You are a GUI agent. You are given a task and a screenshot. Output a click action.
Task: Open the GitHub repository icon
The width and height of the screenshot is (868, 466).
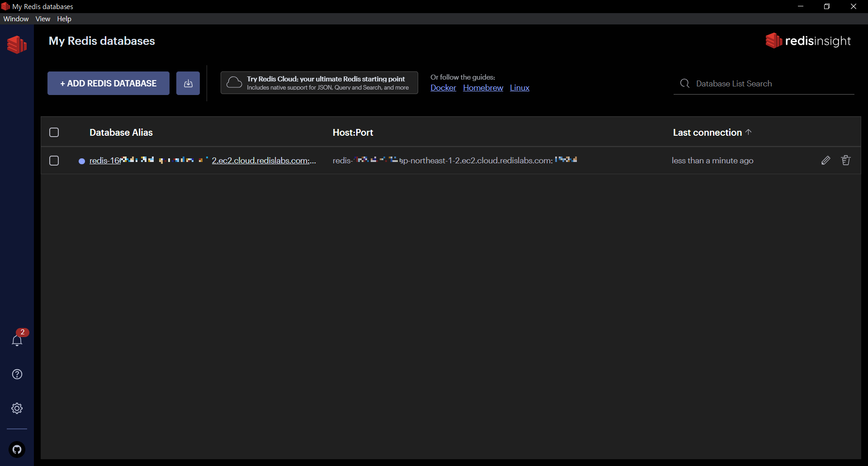click(17, 449)
